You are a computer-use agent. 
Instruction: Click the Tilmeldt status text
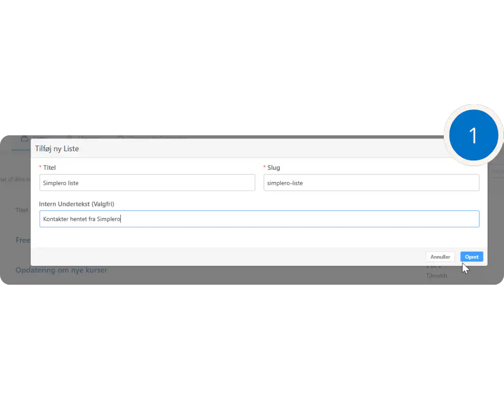click(x=436, y=276)
